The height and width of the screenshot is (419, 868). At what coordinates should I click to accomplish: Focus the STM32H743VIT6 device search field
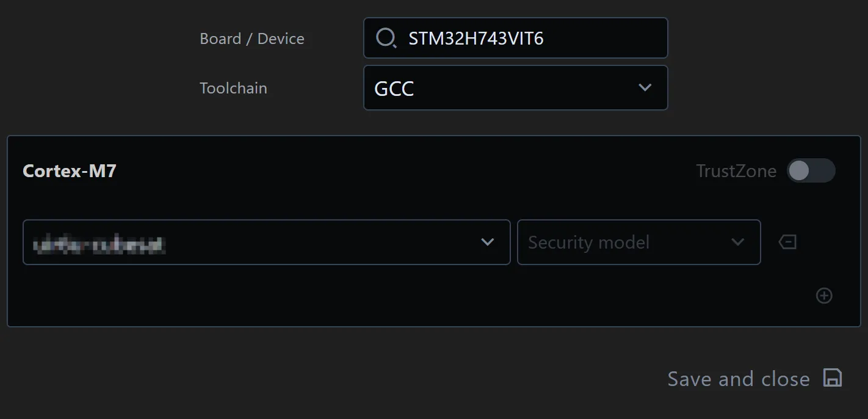(x=525, y=38)
